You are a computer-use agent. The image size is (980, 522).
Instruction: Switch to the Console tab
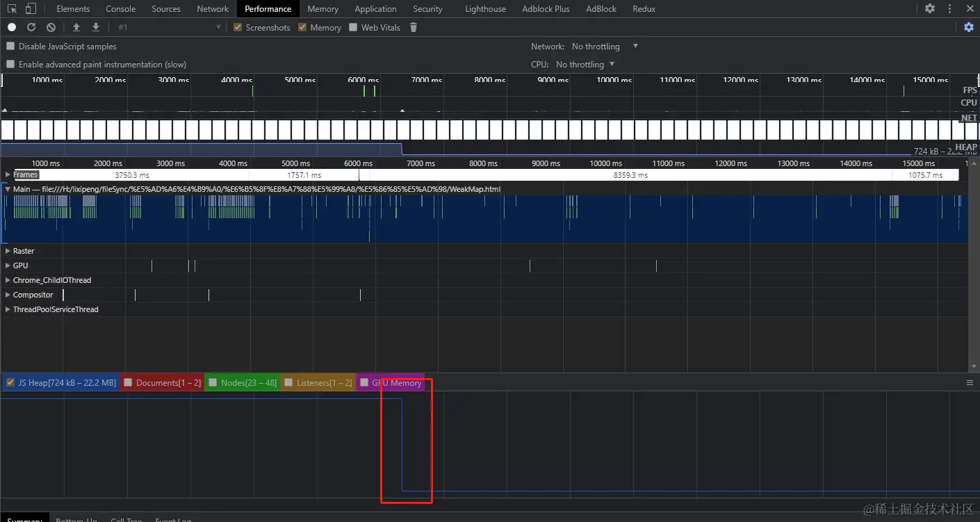tap(121, 9)
